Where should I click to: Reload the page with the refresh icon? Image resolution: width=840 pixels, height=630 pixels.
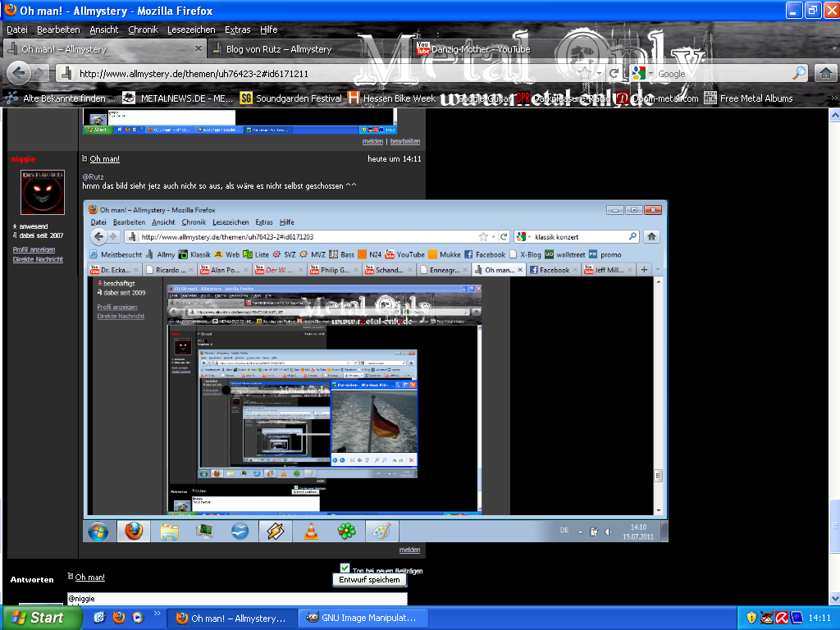coord(614,73)
